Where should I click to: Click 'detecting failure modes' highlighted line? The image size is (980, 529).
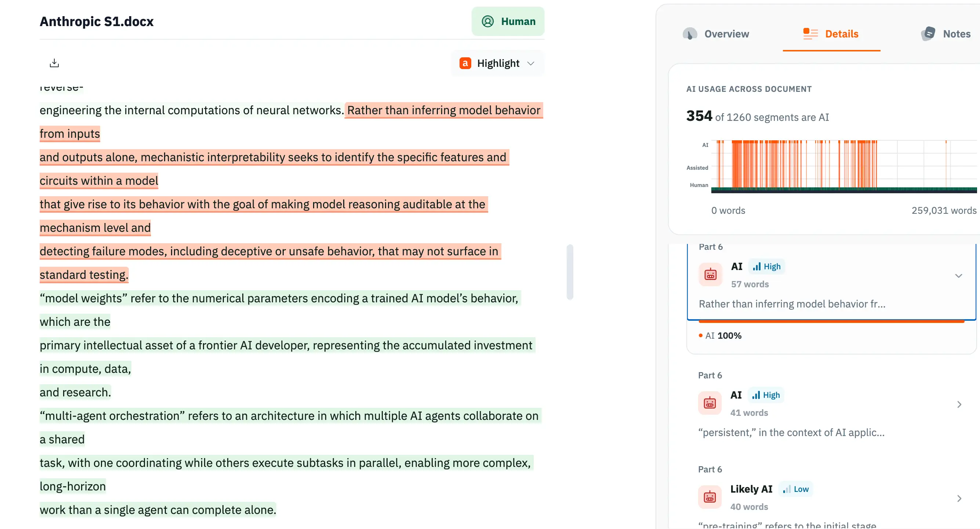(271, 251)
